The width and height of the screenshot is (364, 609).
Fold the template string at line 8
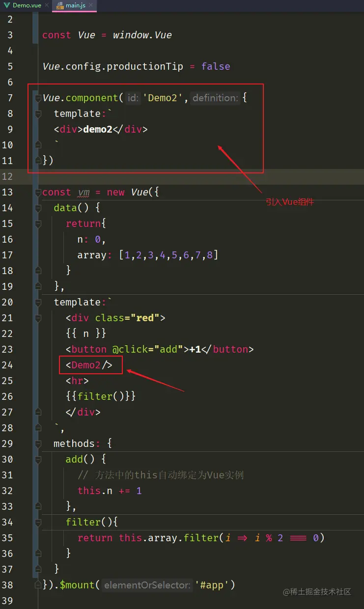[38, 114]
